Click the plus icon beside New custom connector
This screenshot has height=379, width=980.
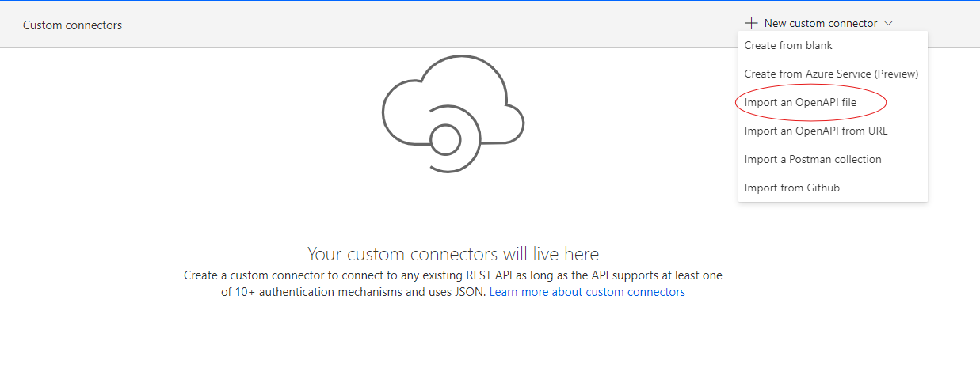tap(751, 23)
